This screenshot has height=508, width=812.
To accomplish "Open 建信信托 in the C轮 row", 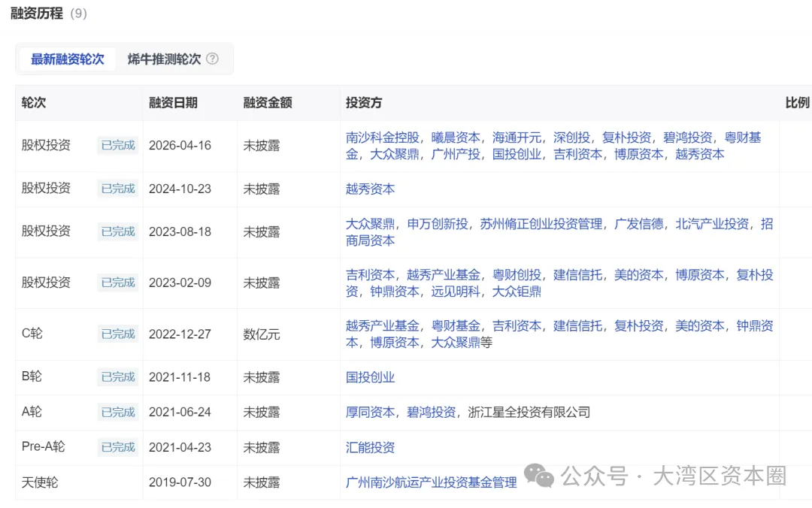I will [x=577, y=325].
